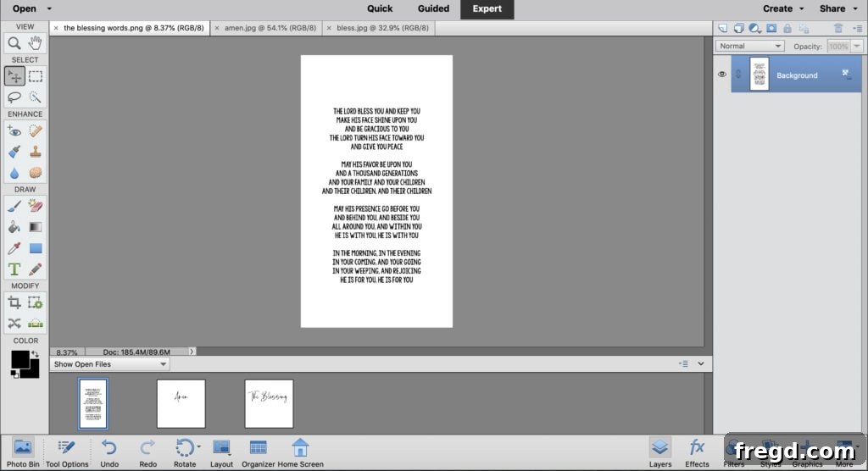Image resolution: width=868 pixels, height=471 pixels.
Task: Hide the Background layer eye
Action: (722, 75)
